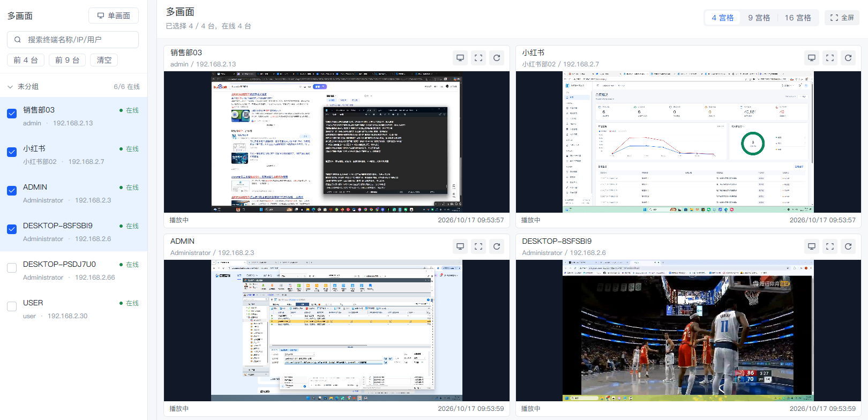Viewport: 868px width, 420px height.
Task: Open the 小红书 remote screen thumbnail
Action: [x=689, y=142]
